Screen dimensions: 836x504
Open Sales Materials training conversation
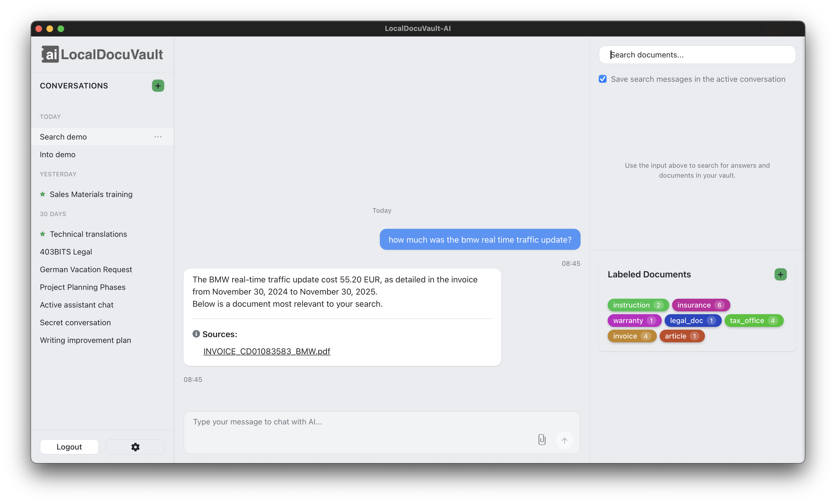(102, 194)
